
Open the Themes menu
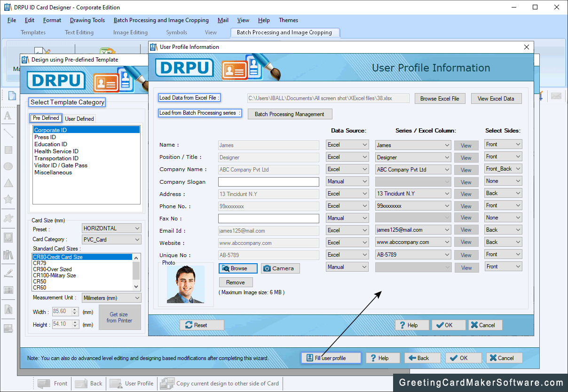pyautogui.click(x=288, y=20)
